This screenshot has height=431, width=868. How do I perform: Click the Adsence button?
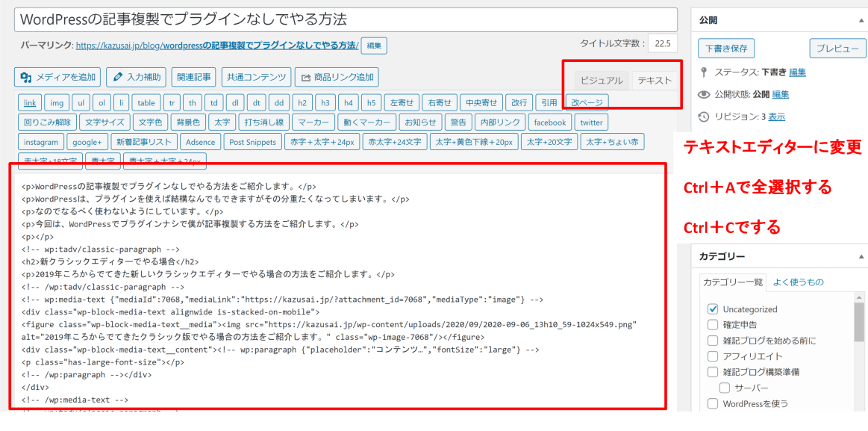[x=200, y=142]
